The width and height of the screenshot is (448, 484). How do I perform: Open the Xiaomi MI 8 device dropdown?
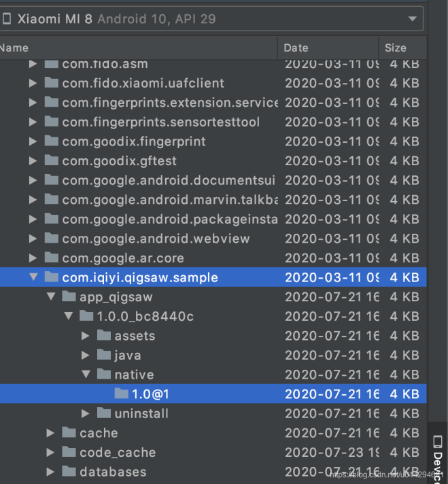211,19
